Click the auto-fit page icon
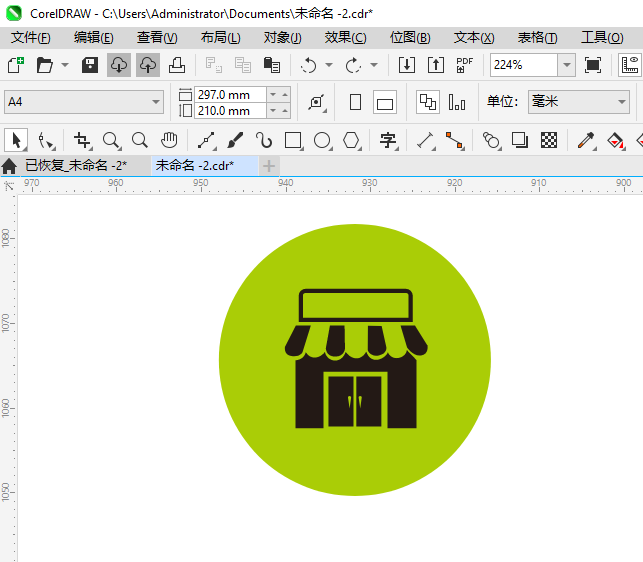643x562 pixels. 317,102
